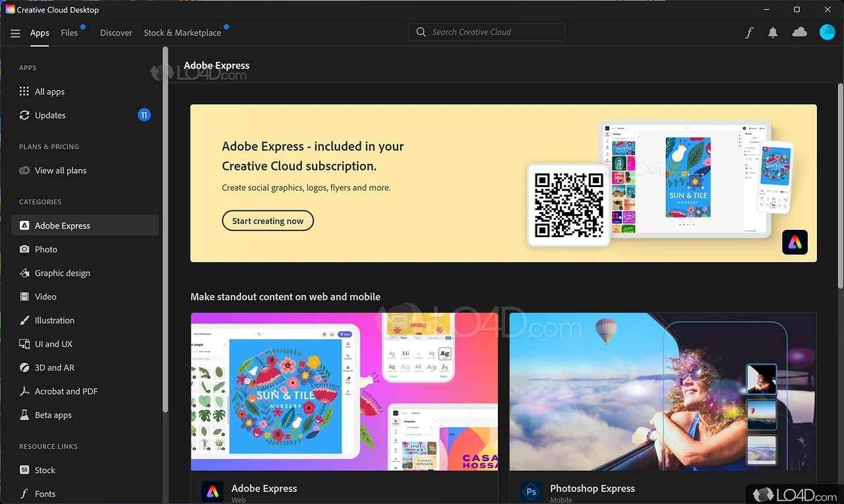Screen dimensions: 844x504
Task: Click Start creating now button
Action: pyautogui.click(x=268, y=221)
